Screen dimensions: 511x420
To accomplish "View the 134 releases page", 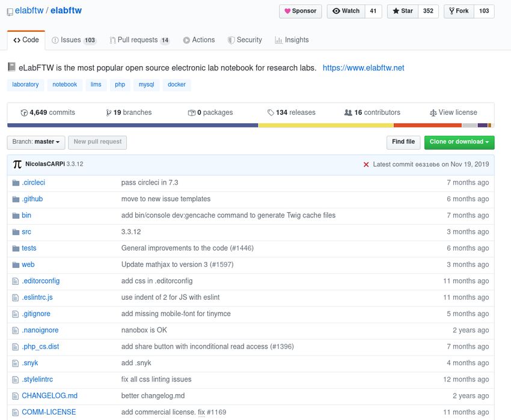I will 292,113.
